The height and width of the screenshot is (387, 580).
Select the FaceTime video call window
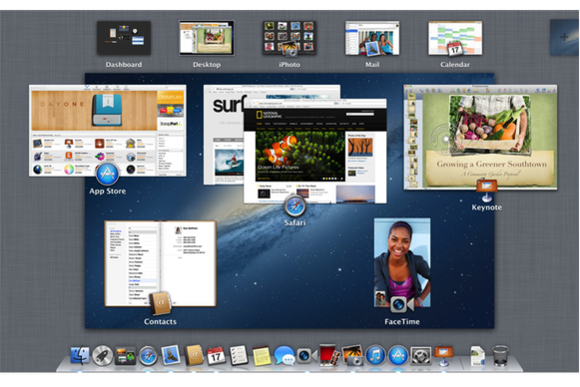point(402,262)
